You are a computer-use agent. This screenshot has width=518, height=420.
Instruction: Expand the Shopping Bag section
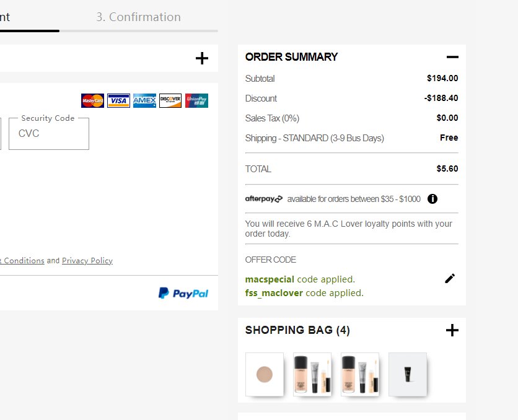(x=452, y=330)
